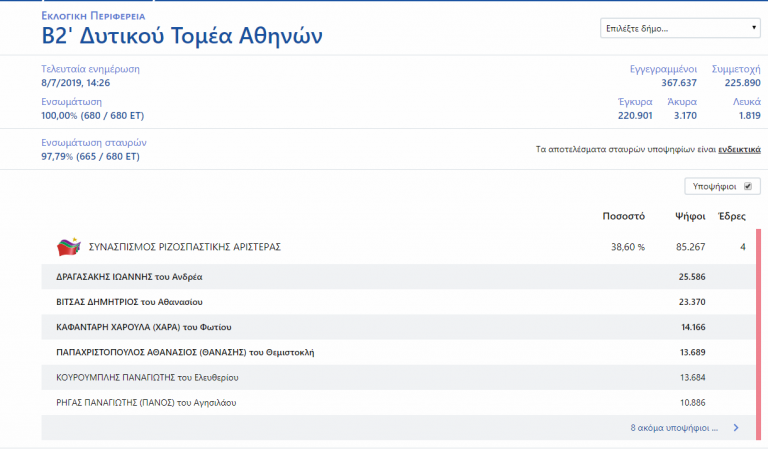
Task: Click Ενσωμάτωση value 100,00% (680 / 680 ΕΤ)
Action: 93,116
